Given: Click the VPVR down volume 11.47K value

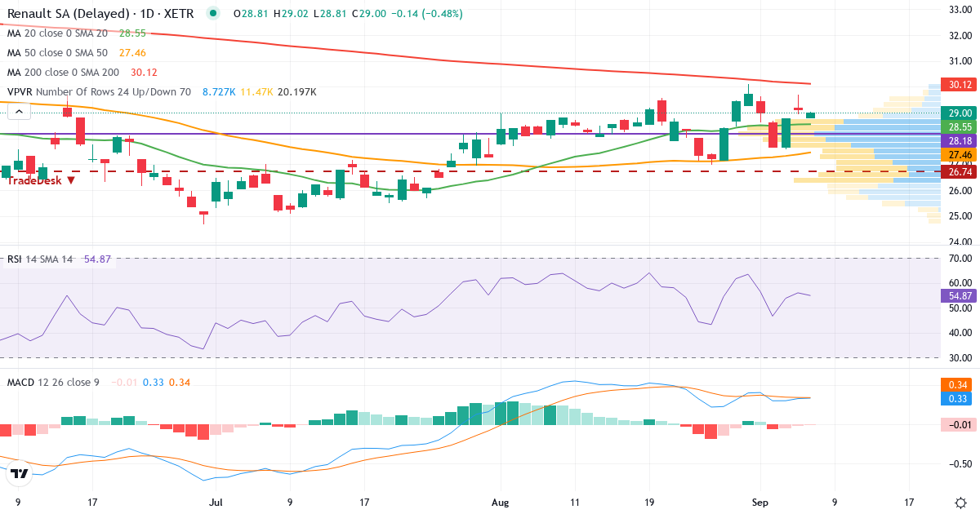Looking at the screenshot, I should click(256, 92).
